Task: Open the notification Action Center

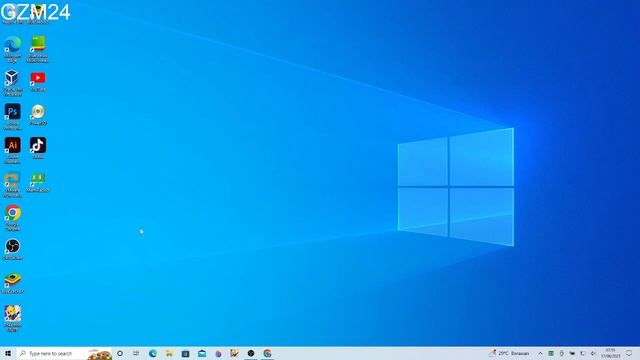Action: pyautogui.click(x=629, y=353)
